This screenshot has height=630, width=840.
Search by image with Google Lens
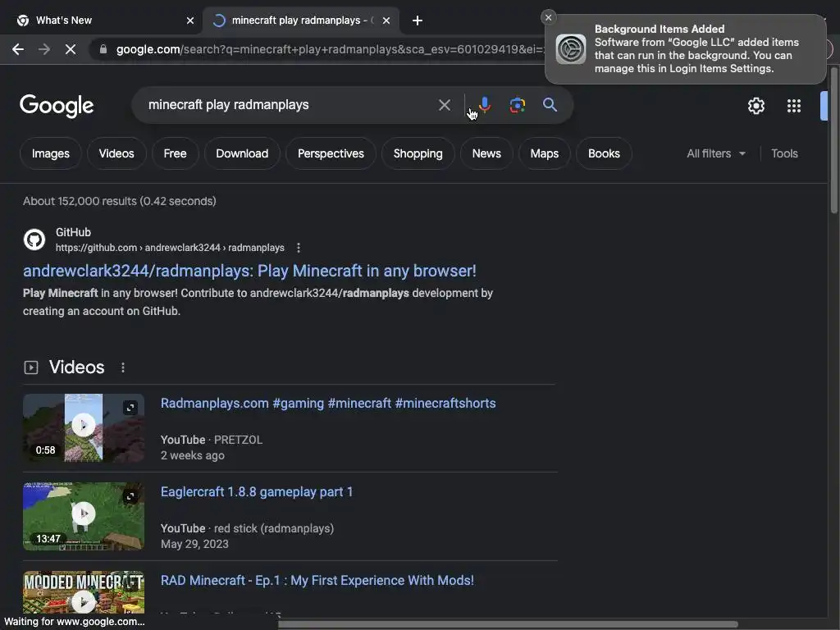[517, 105]
